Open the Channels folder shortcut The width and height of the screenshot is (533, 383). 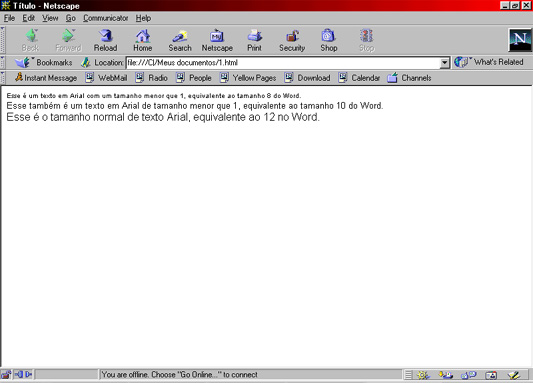pos(409,78)
